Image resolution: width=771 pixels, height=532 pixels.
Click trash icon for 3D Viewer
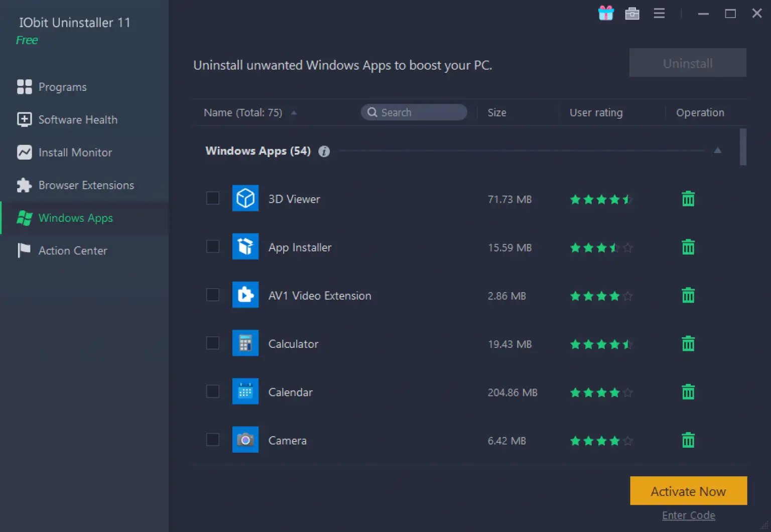pyautogui.click(x=688, y=199)
